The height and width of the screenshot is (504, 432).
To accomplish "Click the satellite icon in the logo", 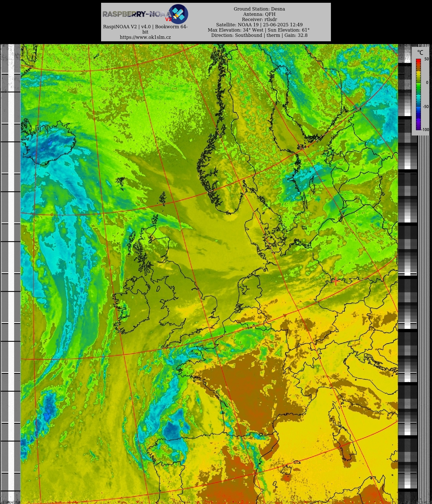I will [178, 14].
